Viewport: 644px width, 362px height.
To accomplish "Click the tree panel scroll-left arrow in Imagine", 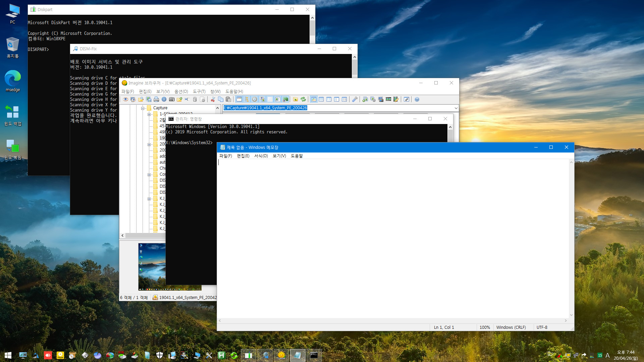I will pyautogui.click(x=122, y=235).
